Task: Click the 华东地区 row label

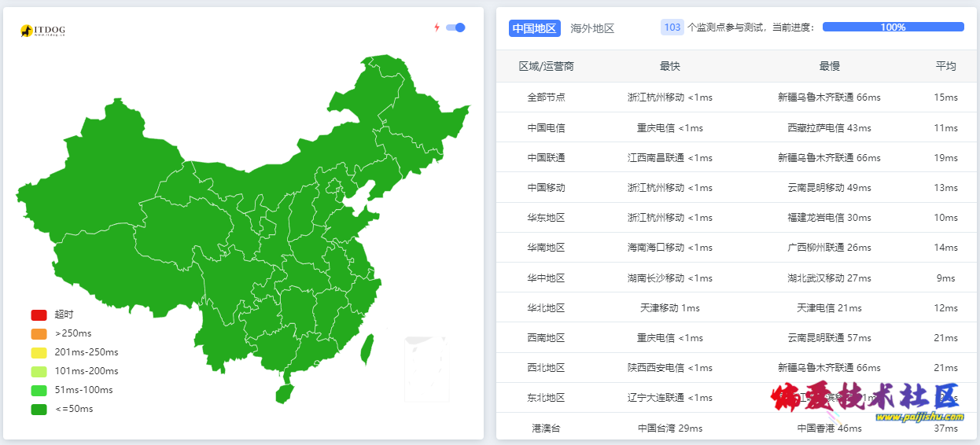Action: click(546, 218)
